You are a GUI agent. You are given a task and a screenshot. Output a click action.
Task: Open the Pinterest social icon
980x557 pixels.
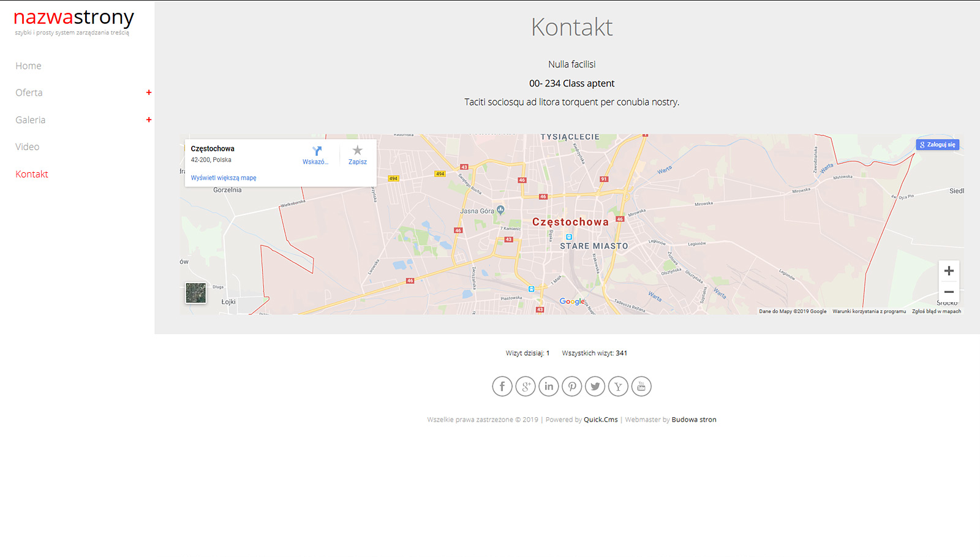(571, 386)
